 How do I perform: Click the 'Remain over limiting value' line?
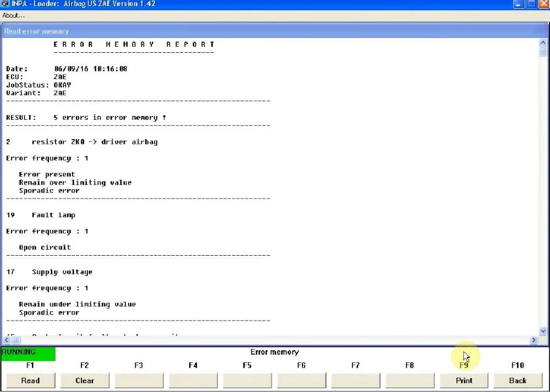(75, 183)
